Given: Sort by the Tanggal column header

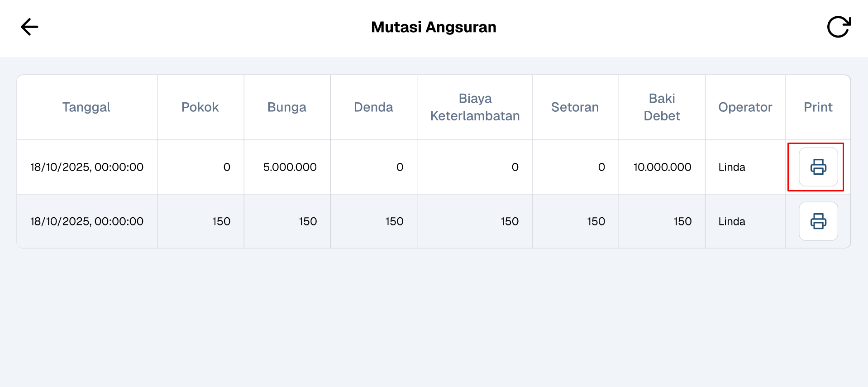Looking at the screenshot, I should pyautogui.click(x=86, y=107).
